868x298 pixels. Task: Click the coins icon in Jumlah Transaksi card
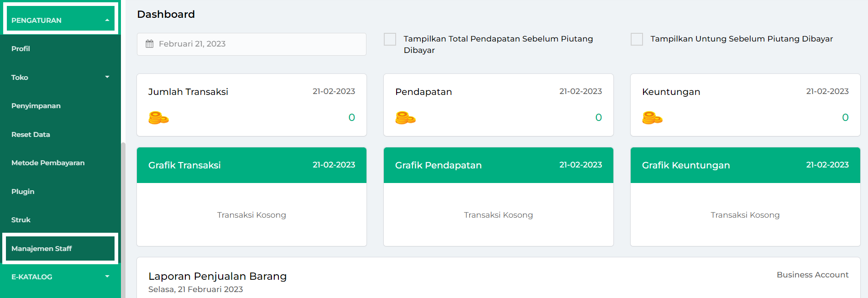coord(159,118)
